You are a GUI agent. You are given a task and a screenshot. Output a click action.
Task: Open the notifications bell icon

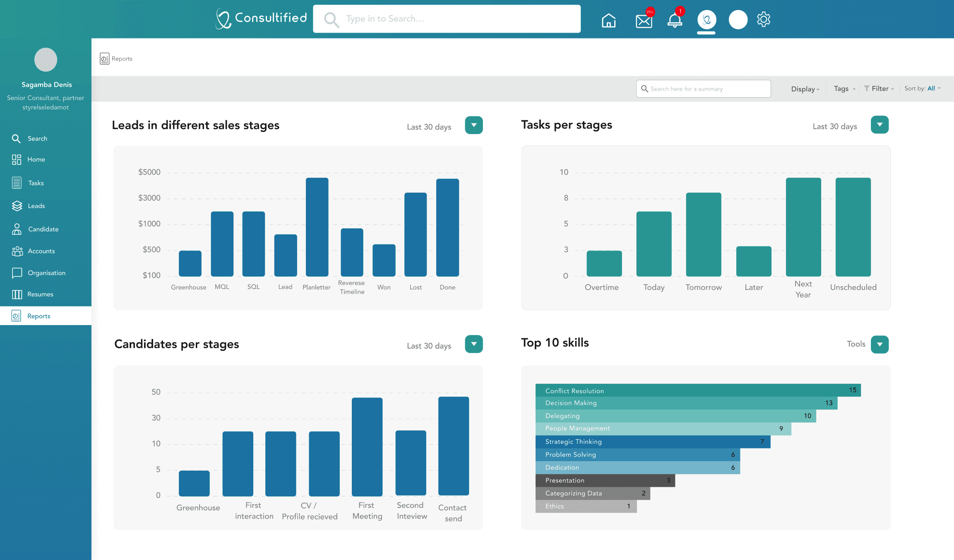[x=675, y=20]
